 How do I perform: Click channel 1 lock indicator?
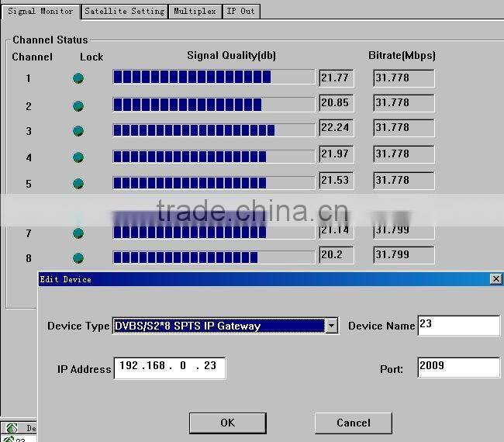[x=78, y=78]
